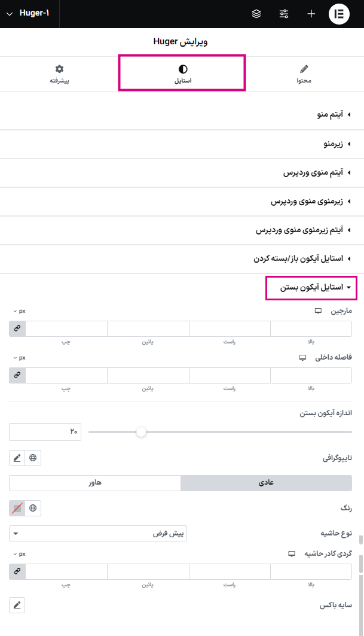364x636 pixels.
Task: Open the پیشرفته settings tab
Action: 59,73
